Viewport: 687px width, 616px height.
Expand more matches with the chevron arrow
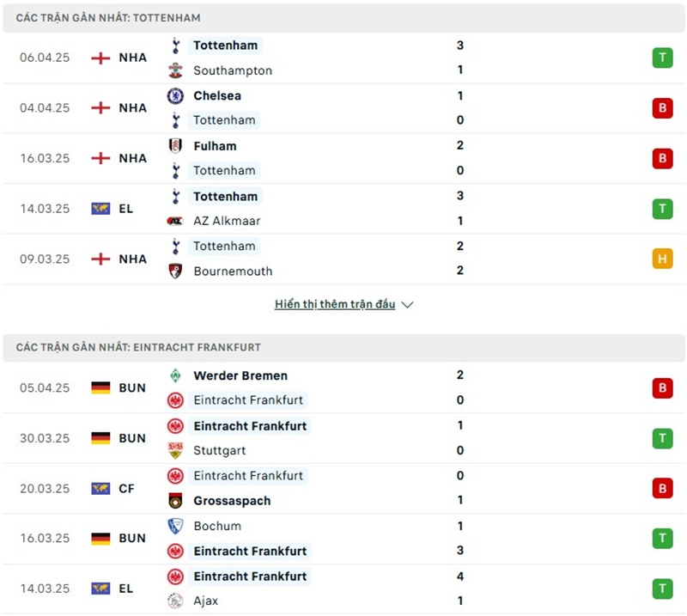tap(407, 305)
